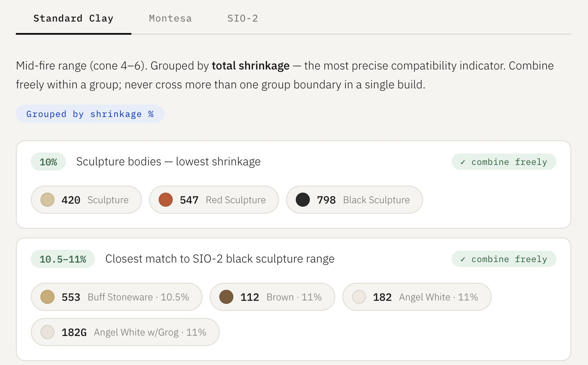Open the SIO-2 tab
Screen dimensions: 588x365
(x=243, y=18)
